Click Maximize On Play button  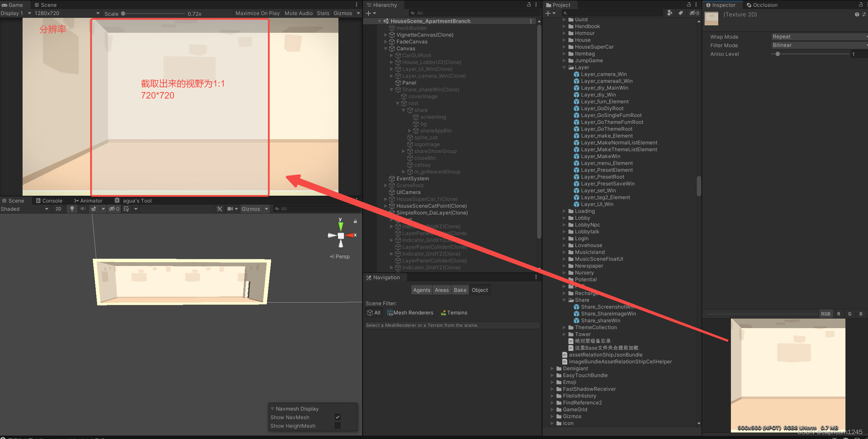(257, 13)
